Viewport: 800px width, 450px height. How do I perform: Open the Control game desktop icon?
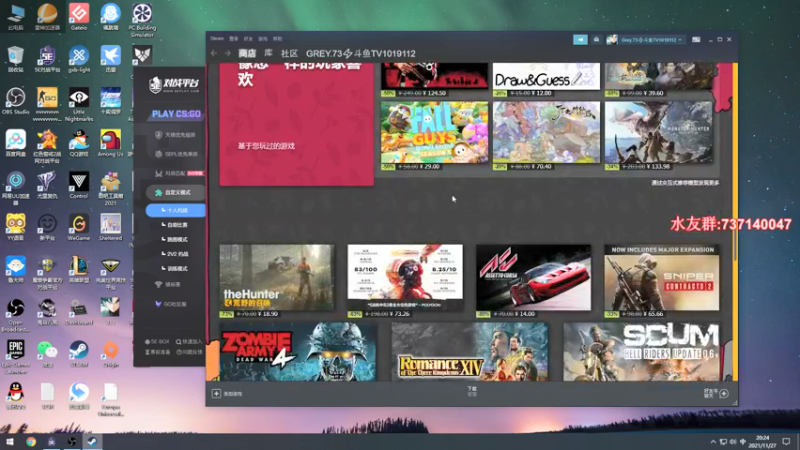[x=79, y=185]
